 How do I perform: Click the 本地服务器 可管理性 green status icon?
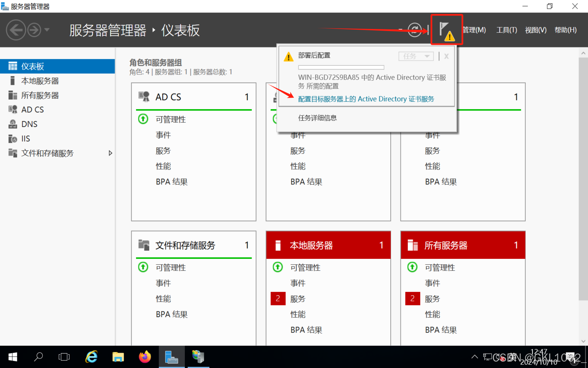coord(278,267)
